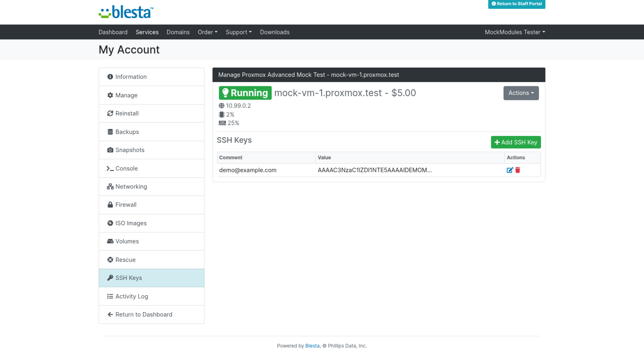Screen dimensions: 644x362
Task: Click the CPU chip icon beside 2%
Action: coord(221,114)
